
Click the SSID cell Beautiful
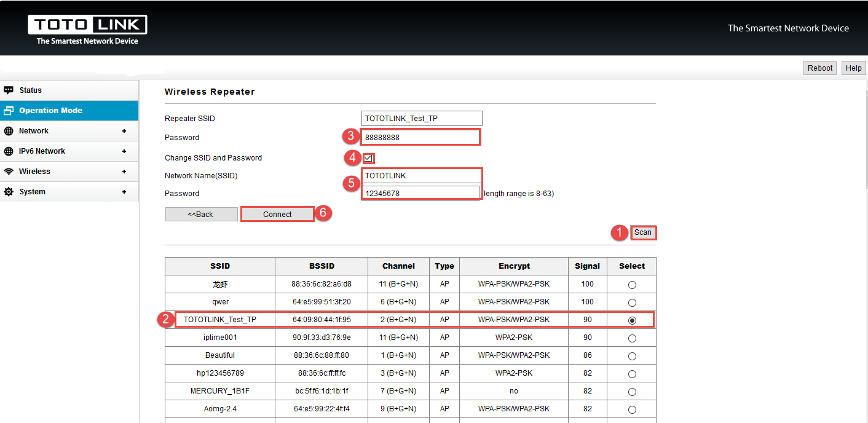[x=220, y=355]
